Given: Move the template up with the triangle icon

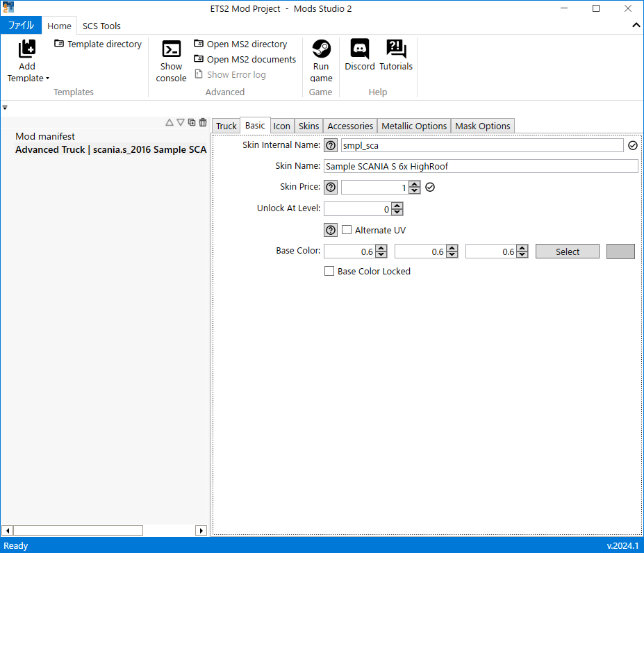Looking at the screenshot, I should pos(170,122).
